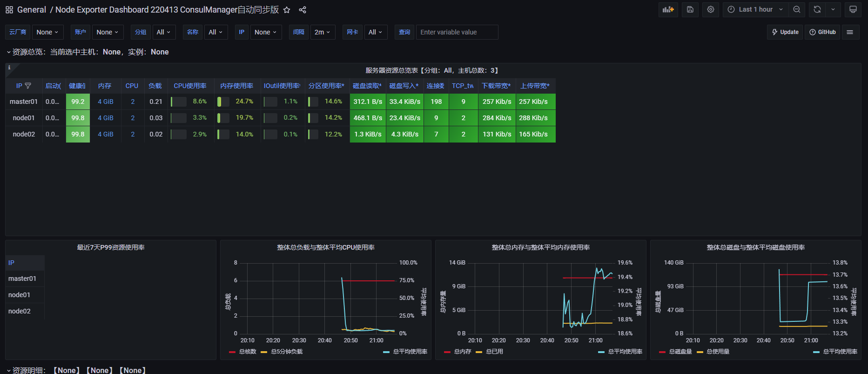Open the refresh interval dropdown
868x374 pixels.
point(833,10)
